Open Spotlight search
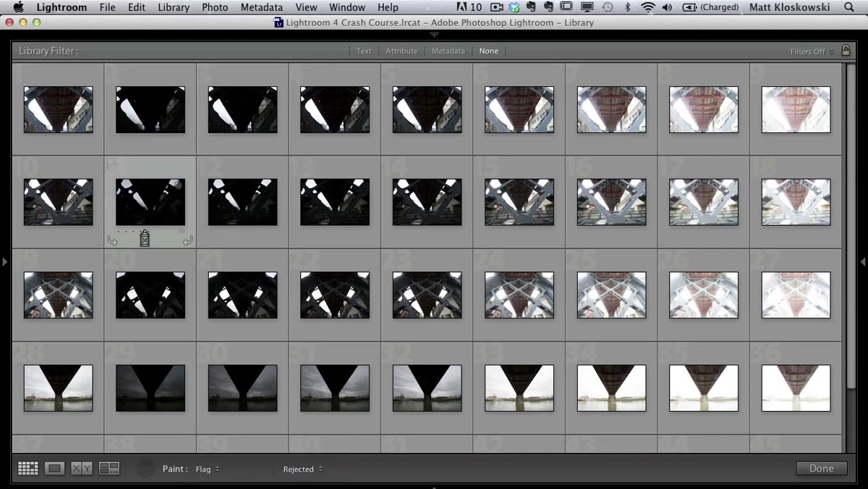 click(x=849, y=7)
